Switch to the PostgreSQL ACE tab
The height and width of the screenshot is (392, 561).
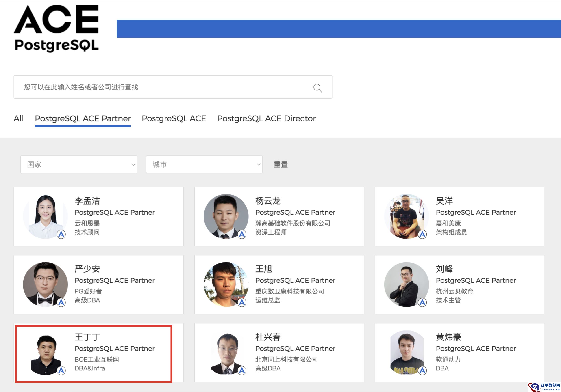[174, 119]
